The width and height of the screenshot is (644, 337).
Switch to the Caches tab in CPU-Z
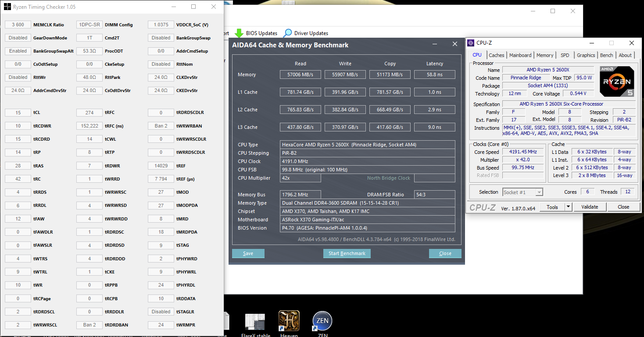[496, 55]
